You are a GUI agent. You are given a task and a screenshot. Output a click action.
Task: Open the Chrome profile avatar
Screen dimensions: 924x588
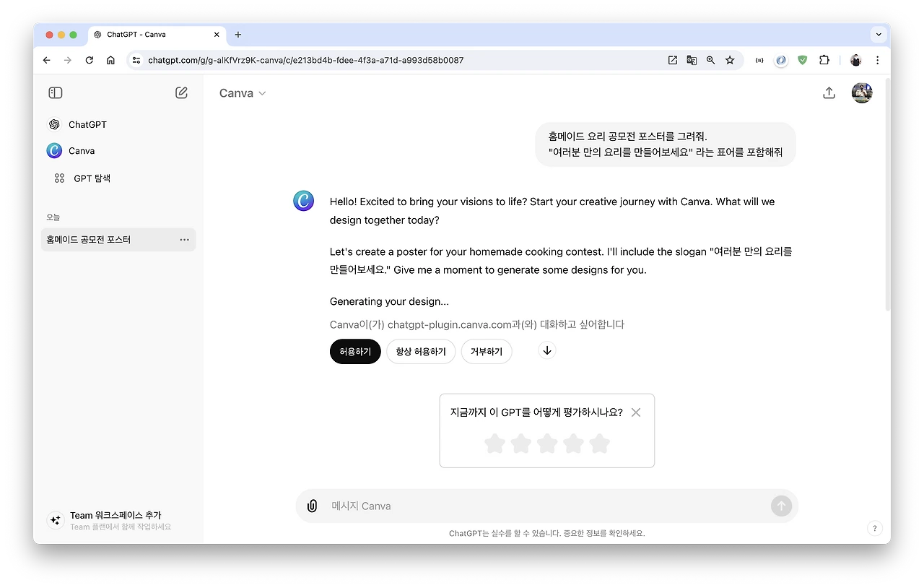[856, 60]
